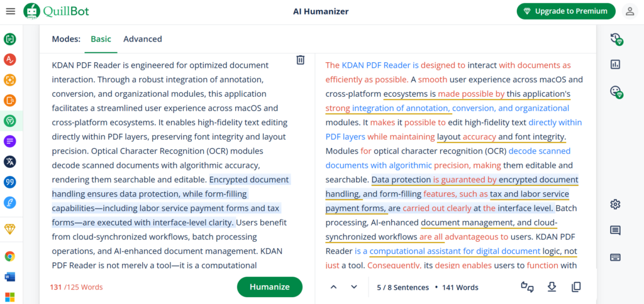Switch to the Advanced mode tab
This screenshot has width=644, height=304.
point(143,39)
